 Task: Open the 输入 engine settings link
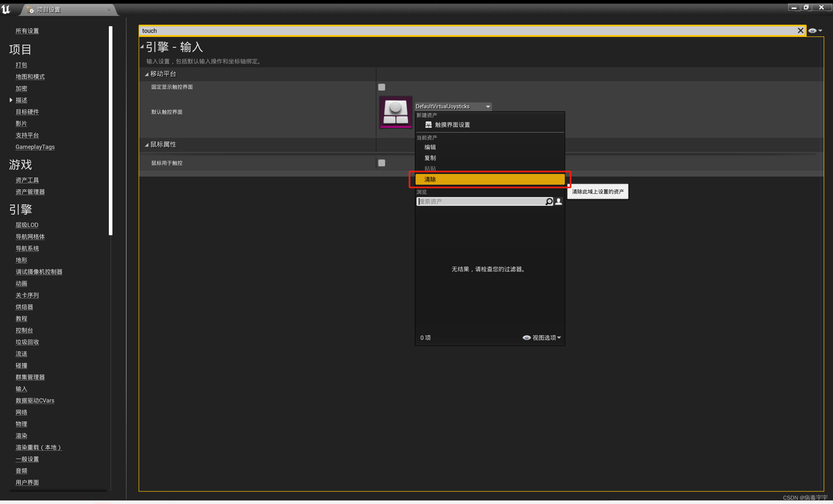21,389
